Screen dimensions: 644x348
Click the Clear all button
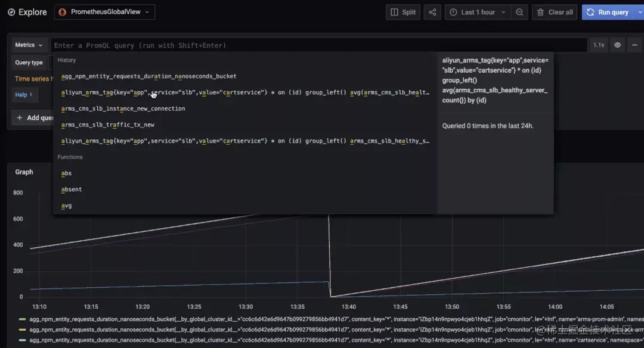555,12
